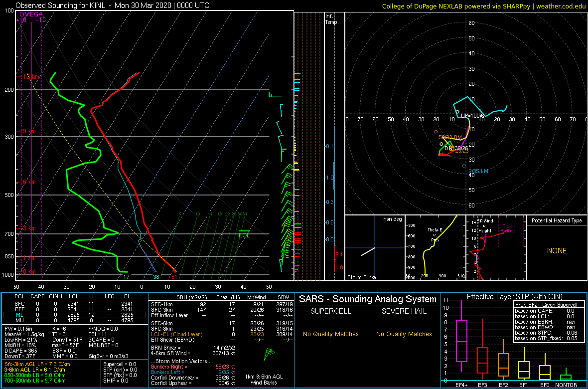Select the surface temperature value 51
This screenshot has height=389, width=588.
point(174,277)
